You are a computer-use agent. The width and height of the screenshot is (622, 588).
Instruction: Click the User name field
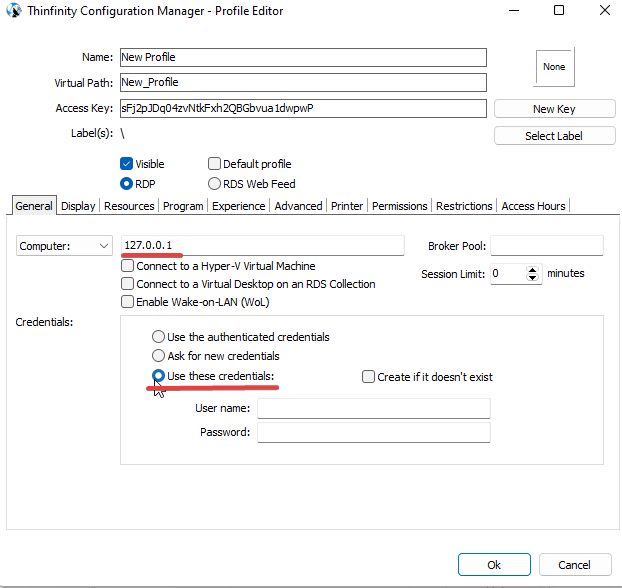374,408
